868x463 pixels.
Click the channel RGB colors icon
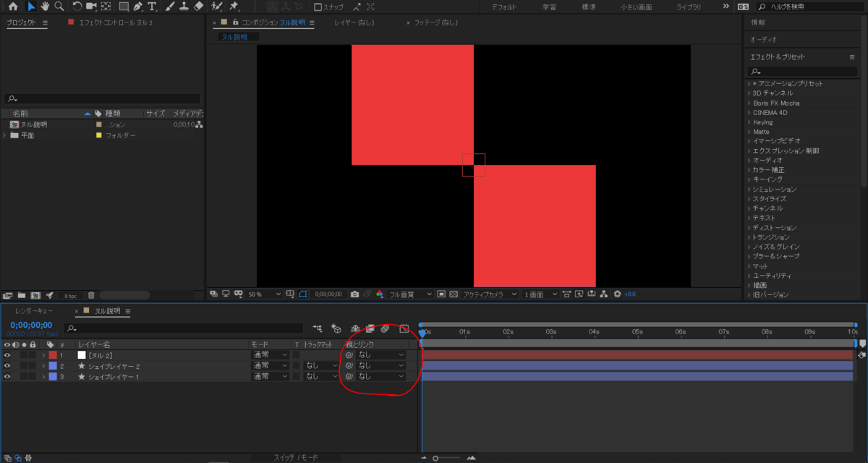(379, 294)
